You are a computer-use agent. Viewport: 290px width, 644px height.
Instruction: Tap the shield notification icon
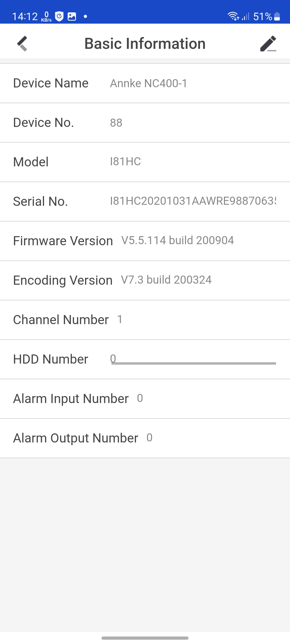pyautogui.click(x=59, y=16)
